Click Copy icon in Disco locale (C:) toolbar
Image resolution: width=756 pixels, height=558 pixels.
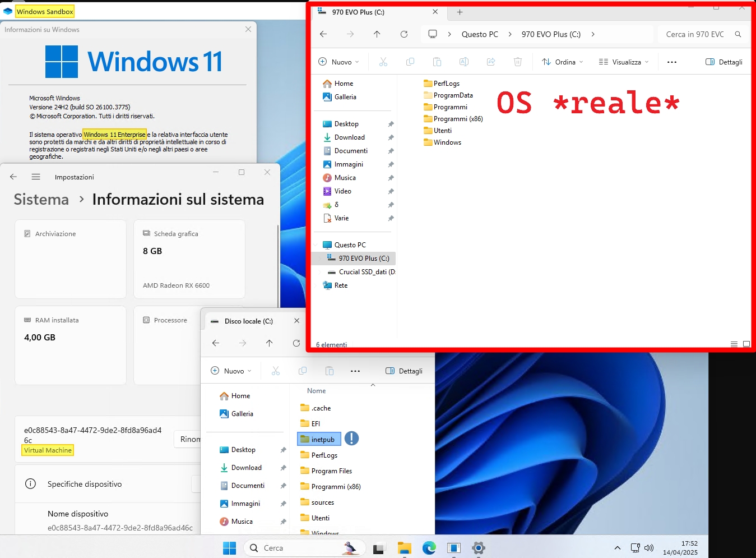click(303, 371)
